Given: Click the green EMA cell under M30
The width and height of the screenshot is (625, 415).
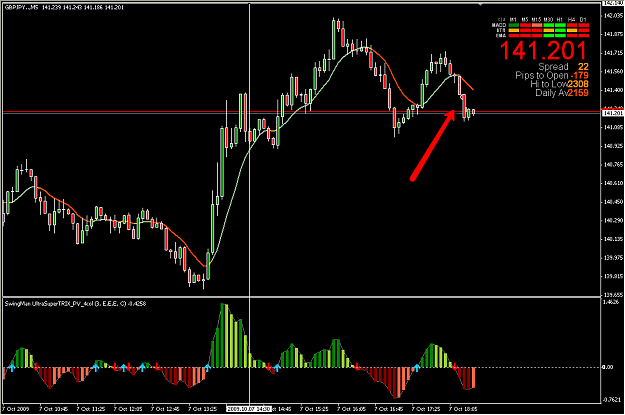Looking at the screenshot, I should coord(549,35).
